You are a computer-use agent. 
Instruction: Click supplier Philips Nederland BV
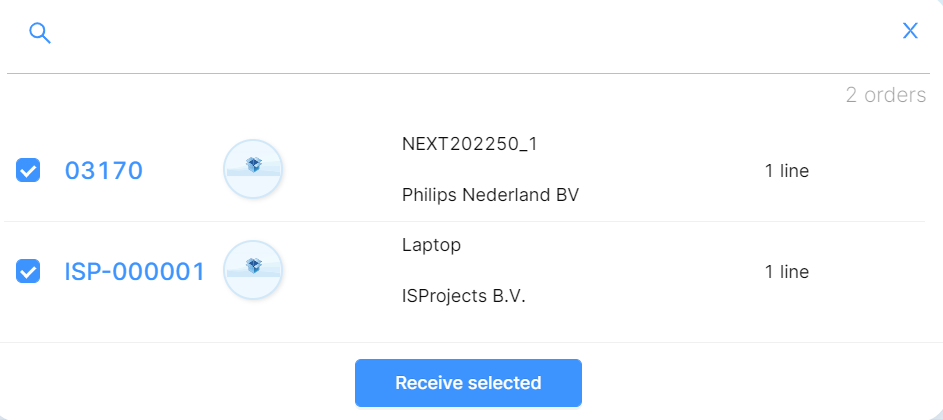click(x=490, y=195)
